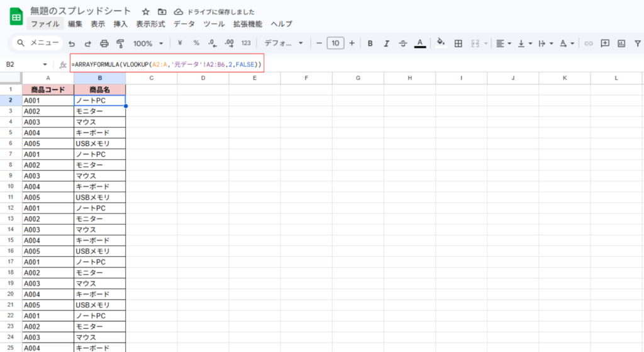Select cell B6 containing USBメモリ
This screenshot has width=644, height=352.
coord(100,144)
